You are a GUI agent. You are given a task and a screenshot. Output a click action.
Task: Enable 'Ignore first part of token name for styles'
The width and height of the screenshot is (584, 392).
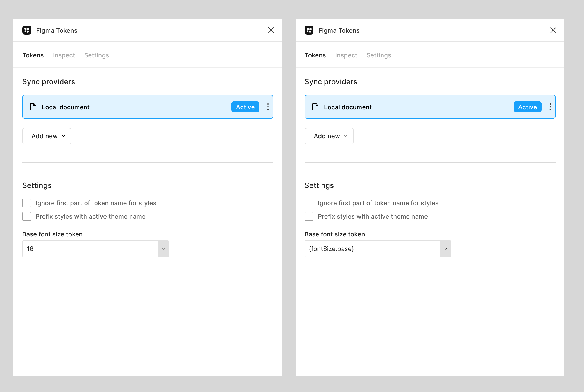[26, 203]
